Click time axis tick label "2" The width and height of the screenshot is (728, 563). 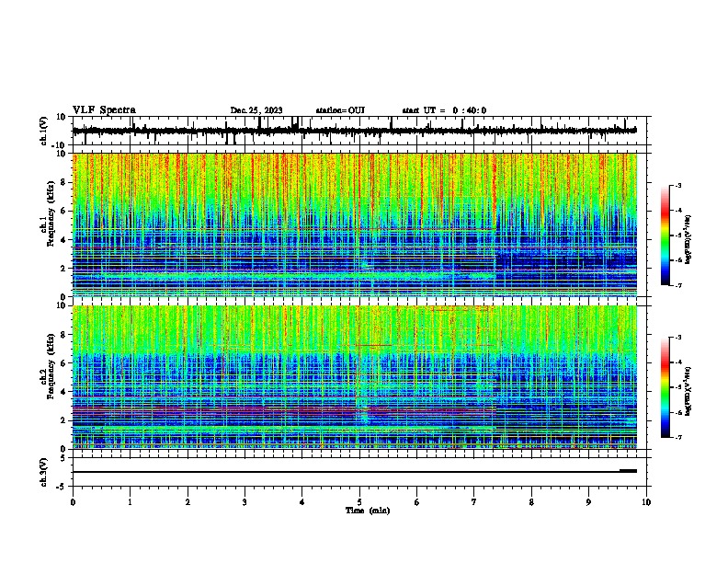(x=188, y=501)
